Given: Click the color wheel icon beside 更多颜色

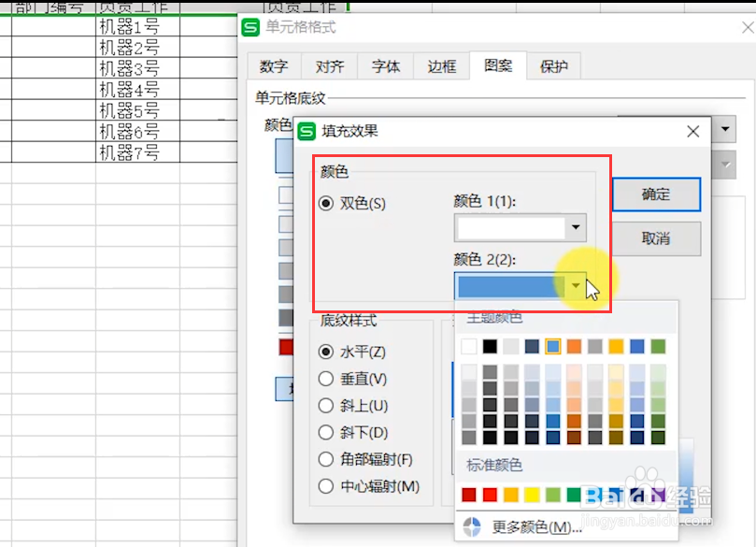Looking at the screenshot, I should (473, 526).
